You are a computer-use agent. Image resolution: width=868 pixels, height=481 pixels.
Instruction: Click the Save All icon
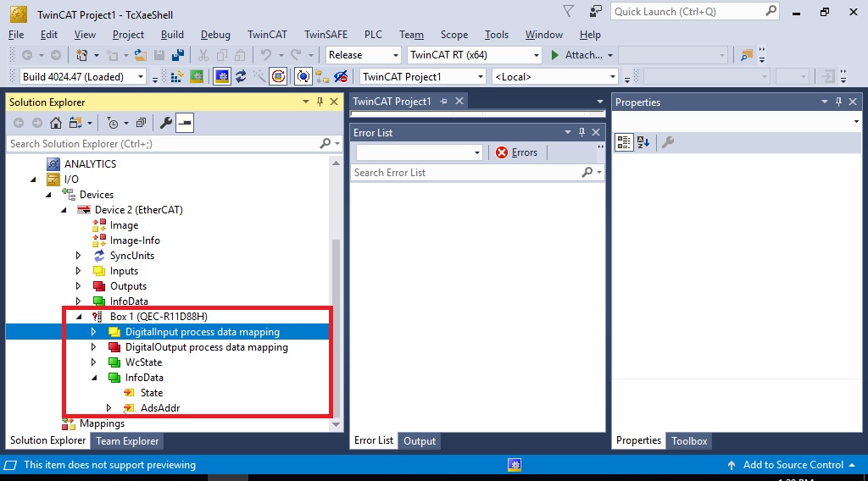(x=178, y=55)
